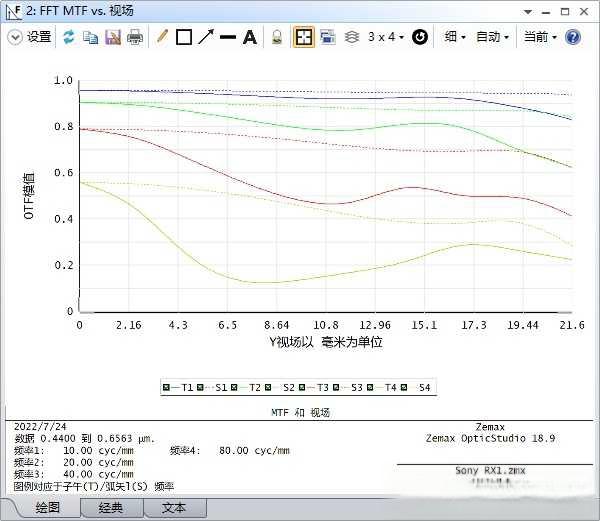600x521 pixels.
Task: Select the text annotation A tool
Action: [x=250, y=37]
